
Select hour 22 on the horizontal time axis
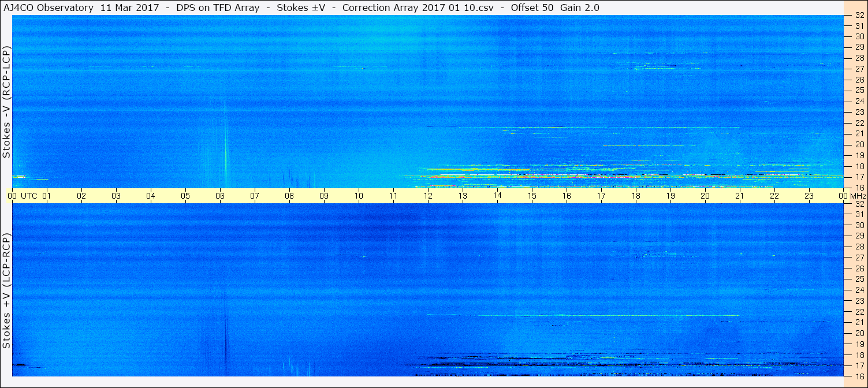point(774,196)
